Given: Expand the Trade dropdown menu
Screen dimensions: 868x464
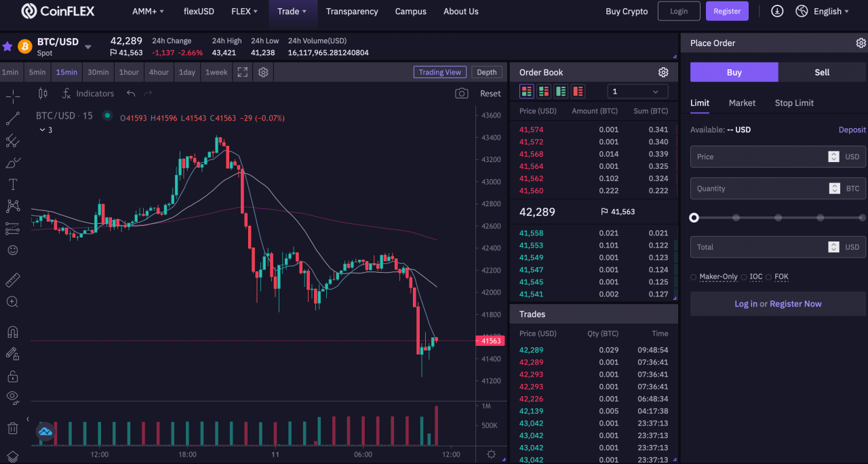Looking at the screenshot, I should coord(292,12).
